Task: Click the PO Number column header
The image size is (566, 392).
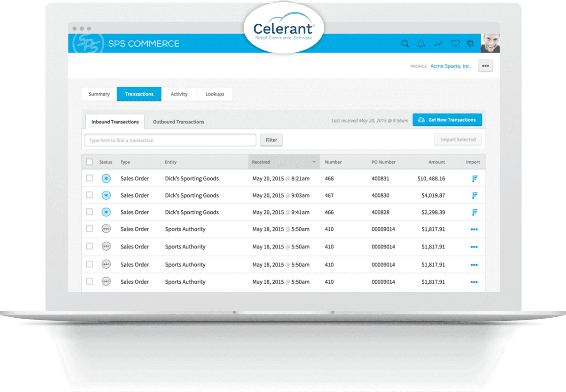Action: pyautogui.click(x=384, y=162)
